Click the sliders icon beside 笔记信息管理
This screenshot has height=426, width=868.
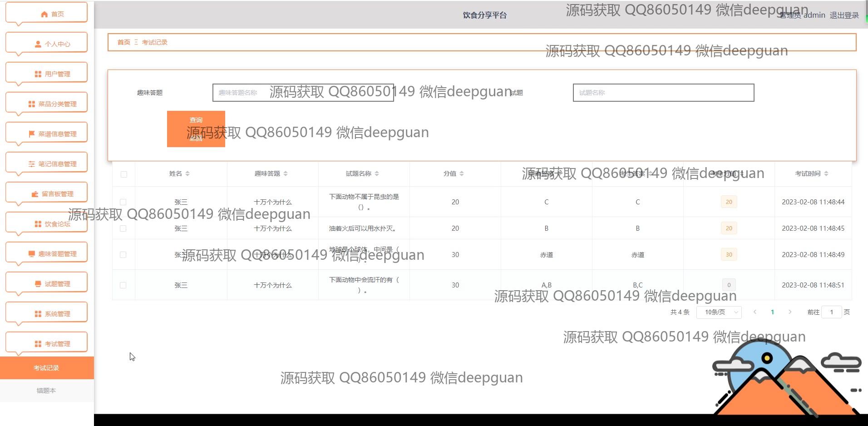click(32, 164)
